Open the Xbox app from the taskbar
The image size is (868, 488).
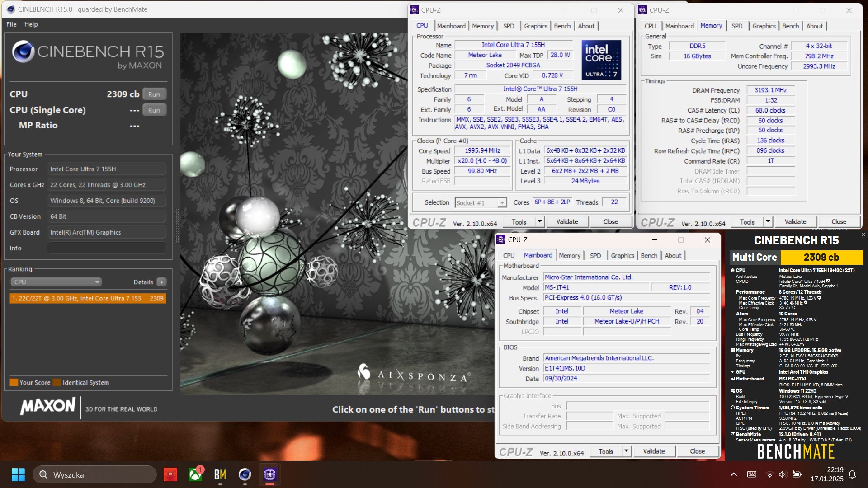(195, 474)
